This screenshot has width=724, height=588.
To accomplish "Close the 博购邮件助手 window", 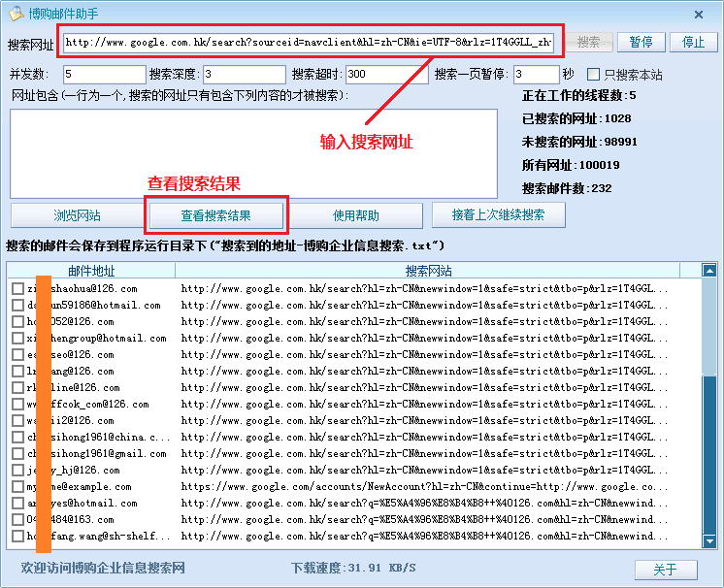I will [x=699, y=14].
